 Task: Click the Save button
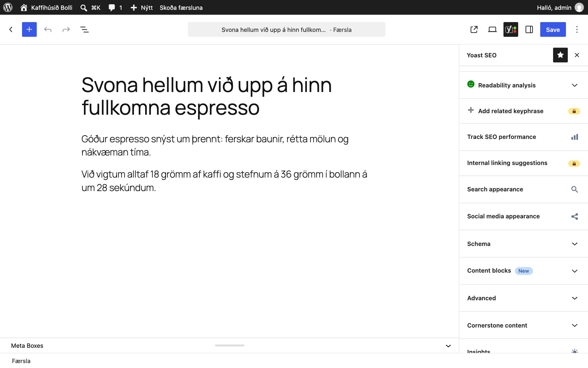(x=553, y=29)
